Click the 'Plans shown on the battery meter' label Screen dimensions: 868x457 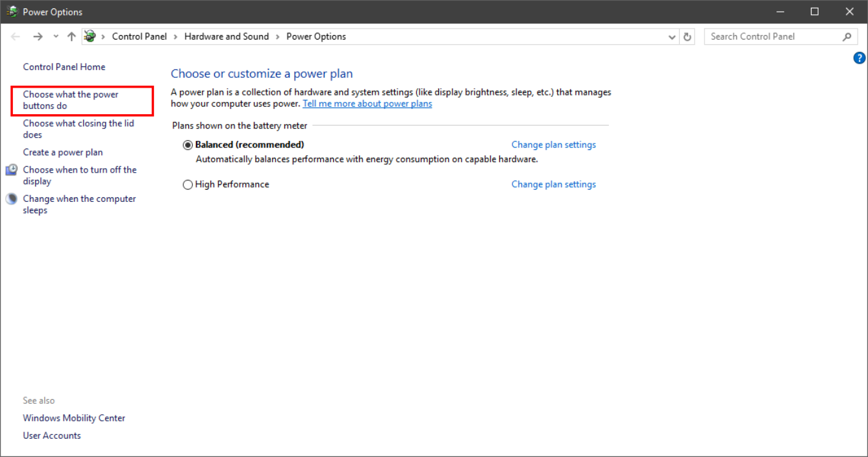pos(240,125)
